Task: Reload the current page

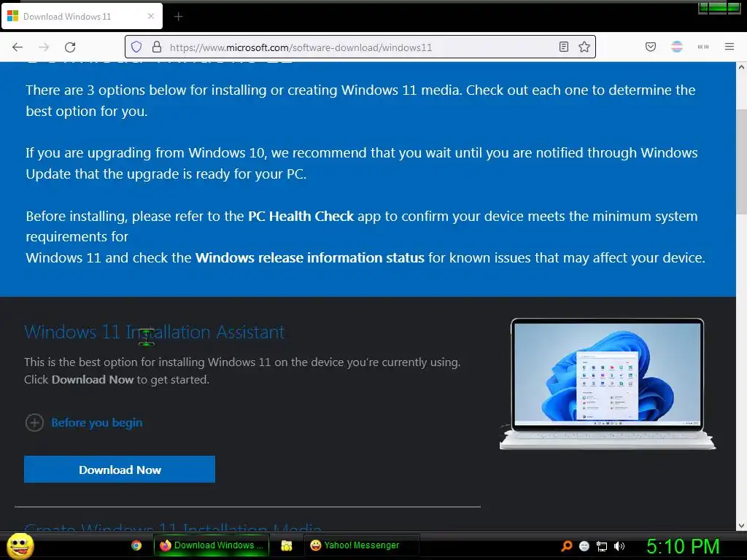Action: tap(70, 47)
